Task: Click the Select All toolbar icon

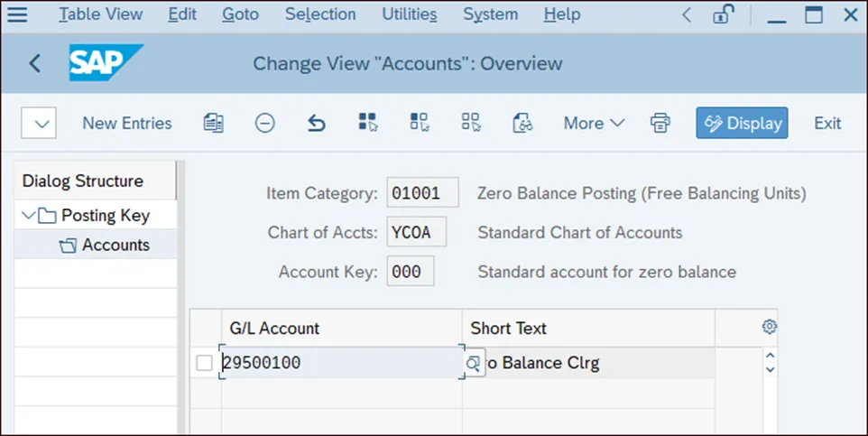Action: 367,124
